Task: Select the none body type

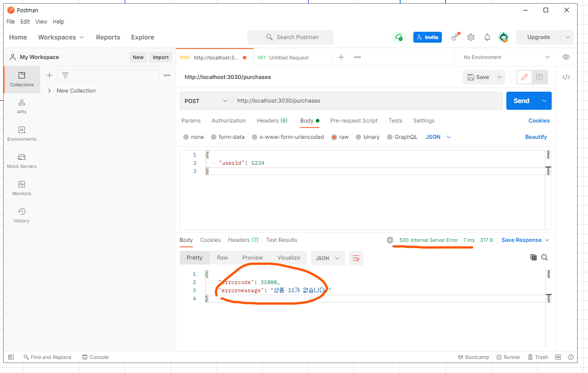Action: (193, 137)
